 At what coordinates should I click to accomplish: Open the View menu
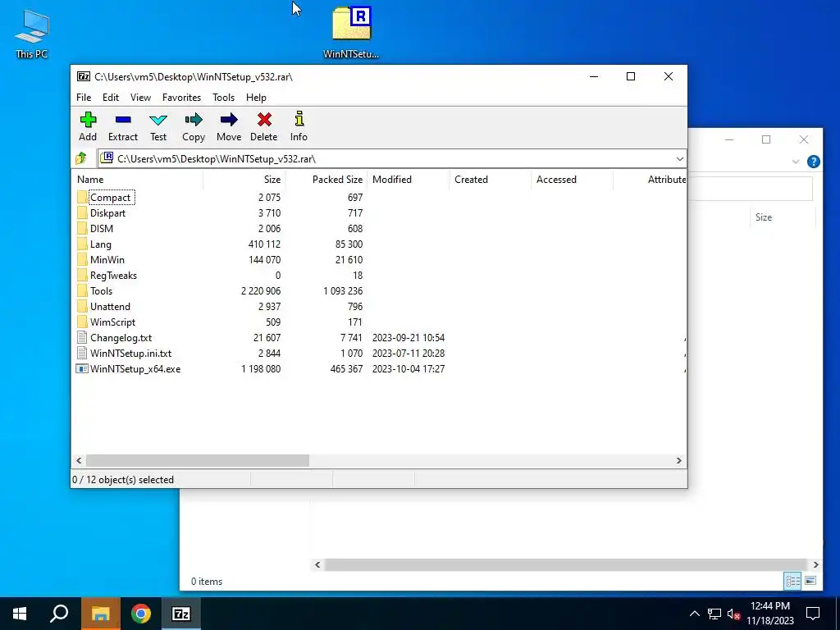pos(140,98)
